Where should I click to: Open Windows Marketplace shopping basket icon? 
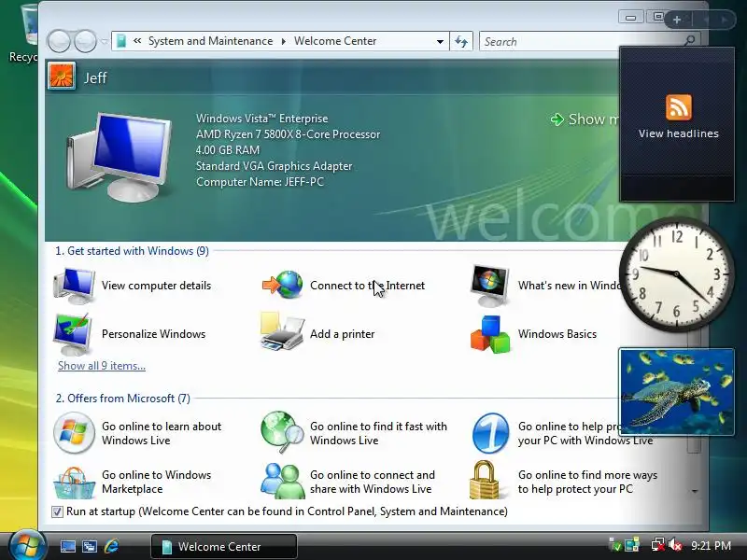(74, 483)
